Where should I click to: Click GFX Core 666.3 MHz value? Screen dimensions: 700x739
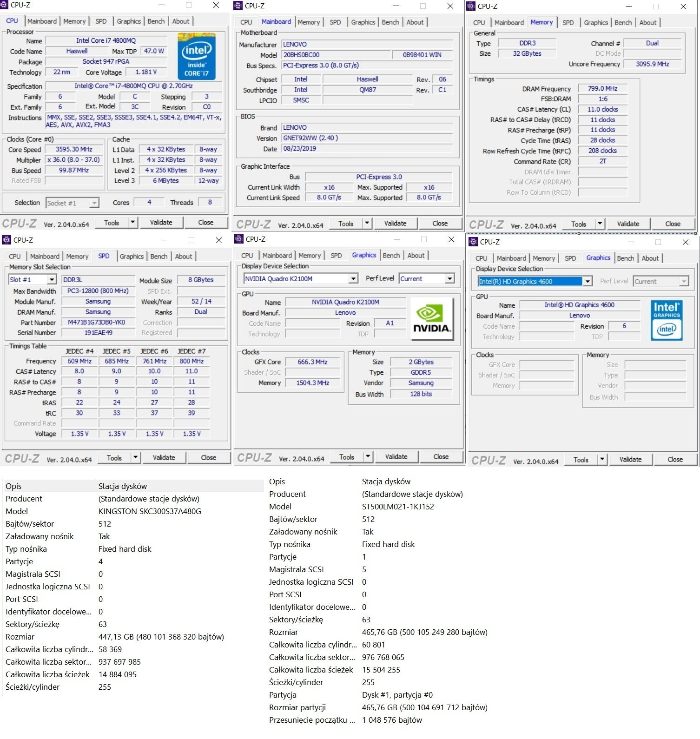pyautogui.click(x=312, y=362)
